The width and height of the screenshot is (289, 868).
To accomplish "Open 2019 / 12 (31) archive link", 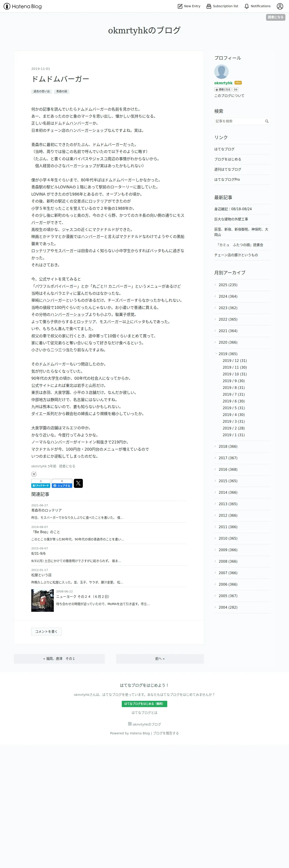I will click(235, 361).
